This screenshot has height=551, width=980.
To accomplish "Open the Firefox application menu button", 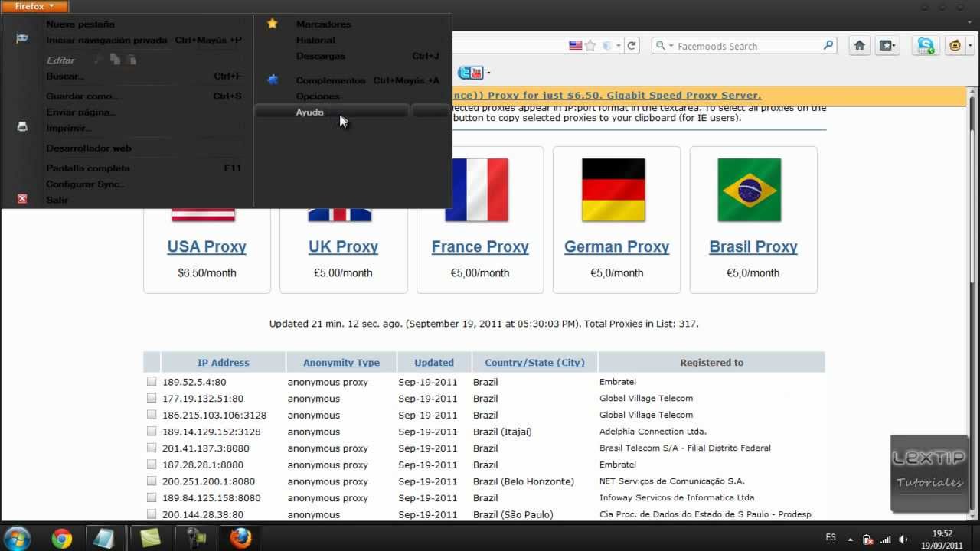I will click(x=34, y=6).
